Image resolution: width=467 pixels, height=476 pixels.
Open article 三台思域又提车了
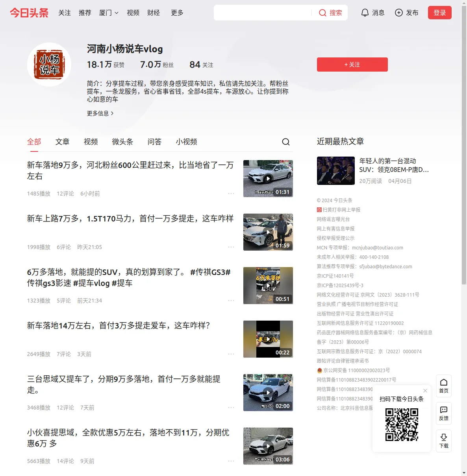pyautogui.click(x=124, y=384)
